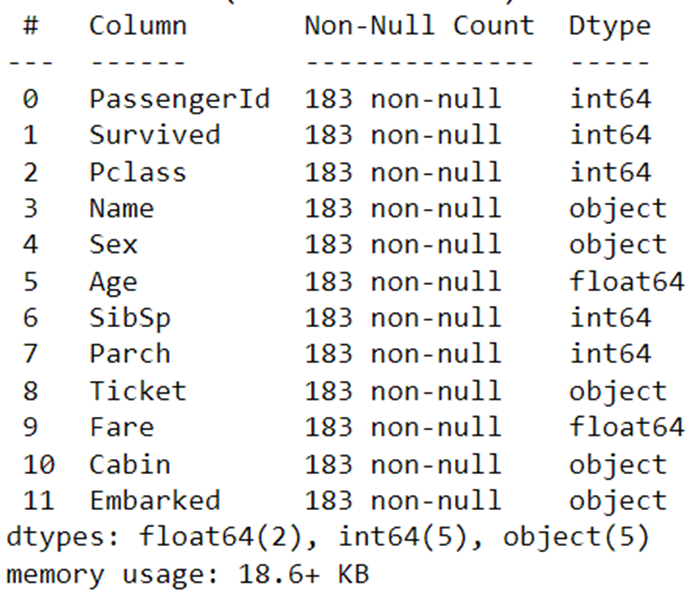The height and width of the screenshot is (608, 698).
Task: Click the Non-Null Count header
Action: coord(419,26)
